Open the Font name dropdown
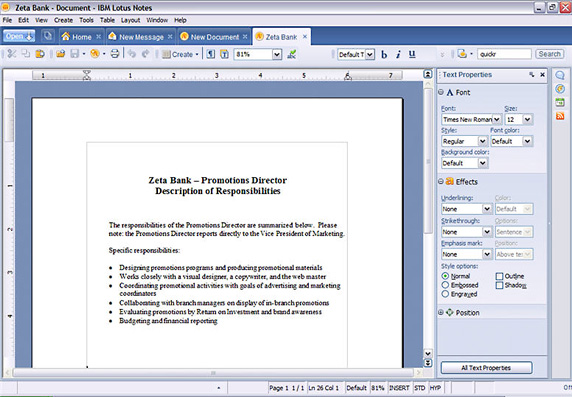This screenshot has width=572, height=397. (496, 119)
